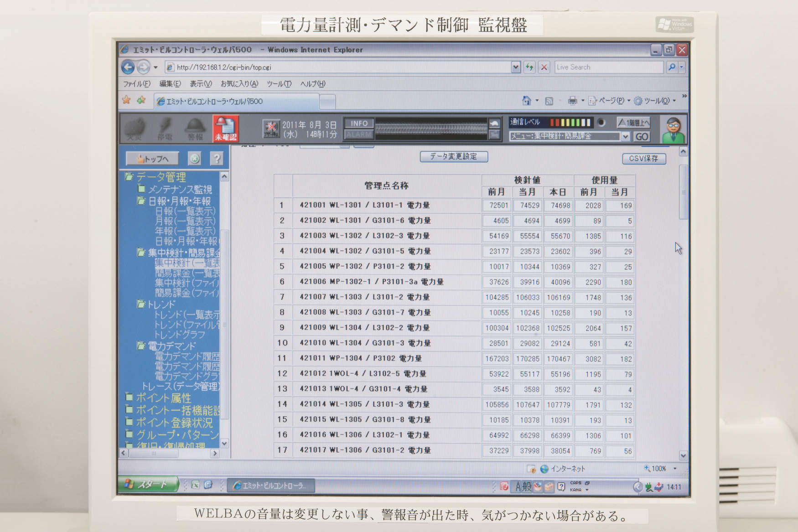Screen dimensions: 798x532
Task: Open the 表示(V) menu
Action: [x=201, y=84]
